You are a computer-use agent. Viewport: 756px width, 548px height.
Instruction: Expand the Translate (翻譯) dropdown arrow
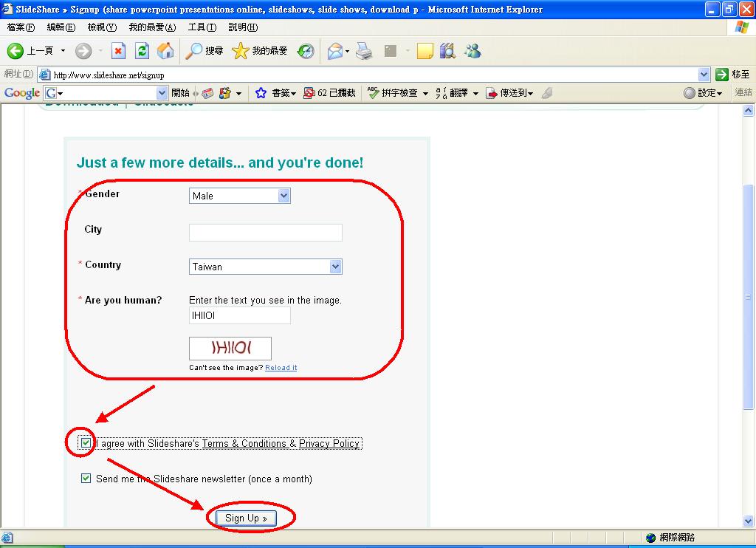(x=475, y=94)
